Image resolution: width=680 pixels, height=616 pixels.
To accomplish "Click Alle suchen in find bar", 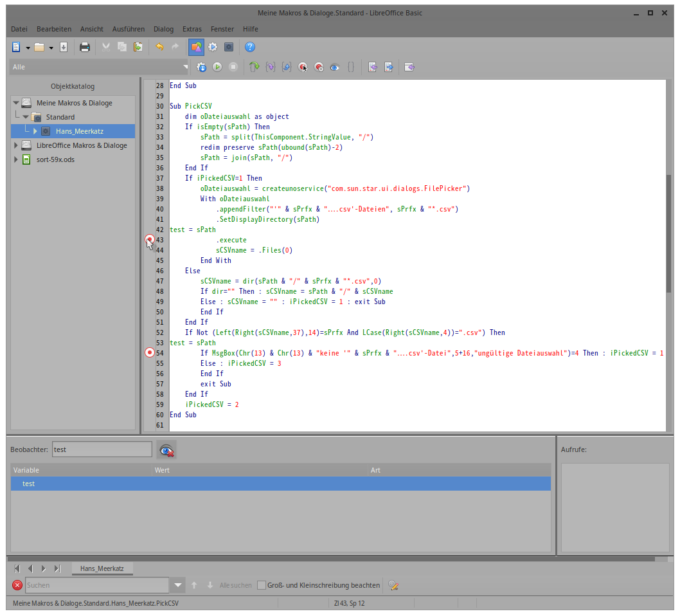I will 235,586.
